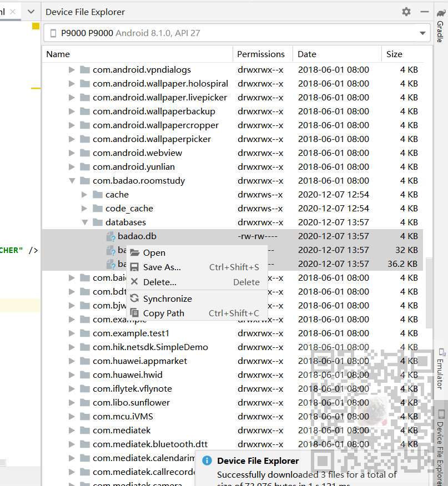This screenshot has height=486, width=448.
Task: Click the Open folder icon in menu
Action: pos(134,252)
